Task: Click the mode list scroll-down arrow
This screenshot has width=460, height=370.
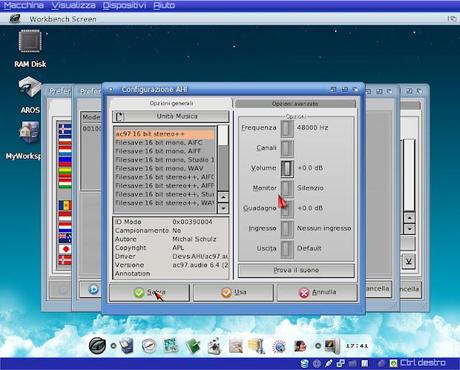Action: pyautogui.click(x=223, y=208)
